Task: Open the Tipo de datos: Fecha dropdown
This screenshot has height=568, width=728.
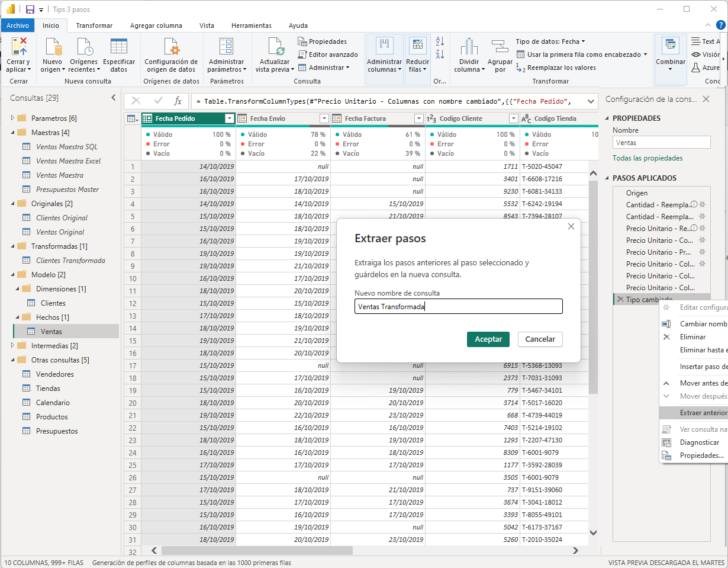Action: tap(550, 41)
